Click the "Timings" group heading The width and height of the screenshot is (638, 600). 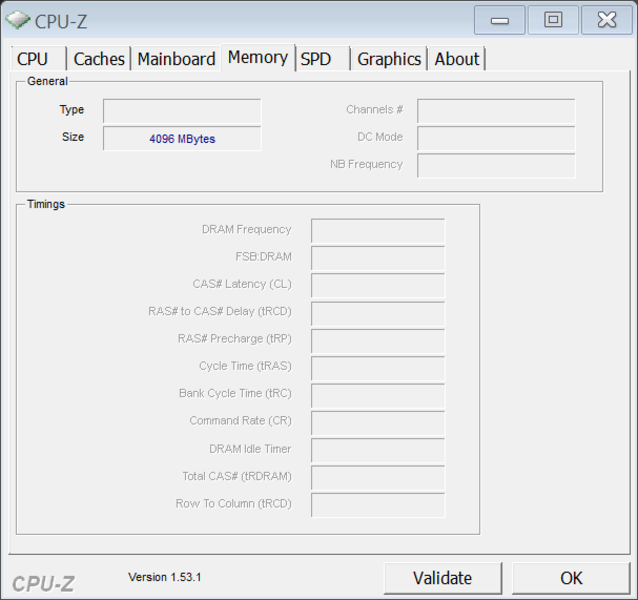pyautogui.click(x=46, y=204)
